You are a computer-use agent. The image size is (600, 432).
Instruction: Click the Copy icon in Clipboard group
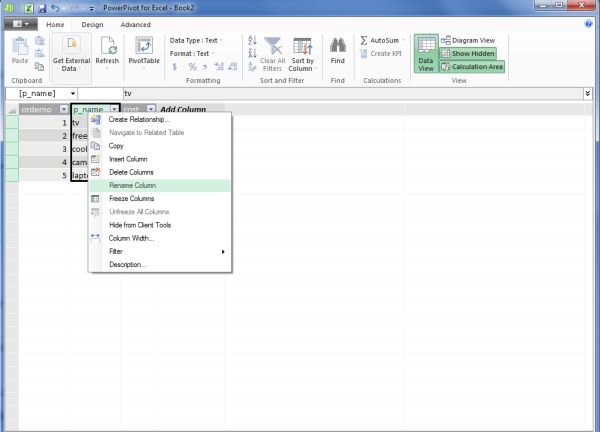point(39,67)
